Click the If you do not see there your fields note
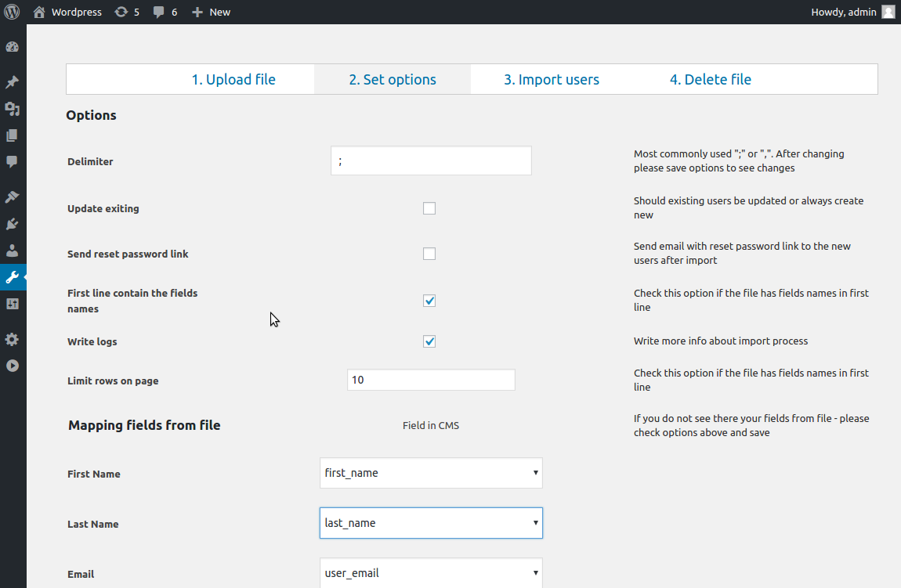The image size is (901, 588). click(x=751, y=425)
